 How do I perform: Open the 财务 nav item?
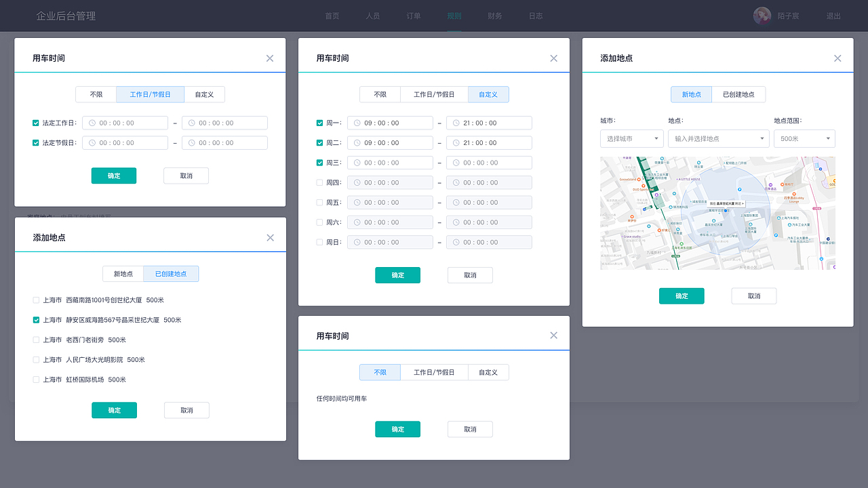pos(495,16)
